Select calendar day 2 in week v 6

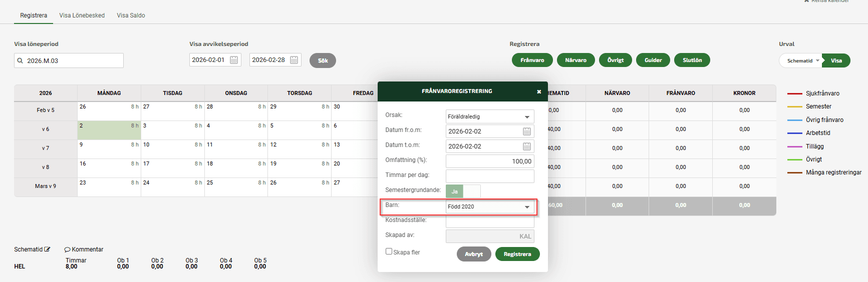(x=109, y=130)
